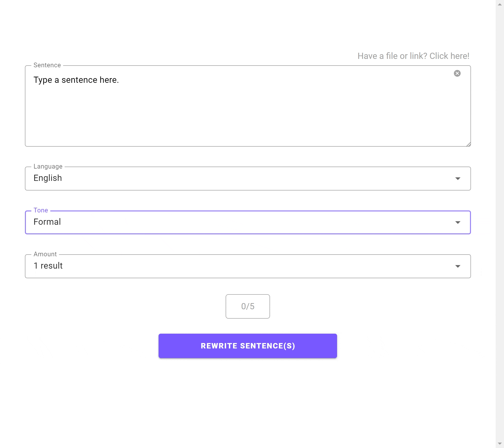Viewport: 504px width, 448px height.
Task: Click the vertical page scrollbar track
Action: (500, 222)
